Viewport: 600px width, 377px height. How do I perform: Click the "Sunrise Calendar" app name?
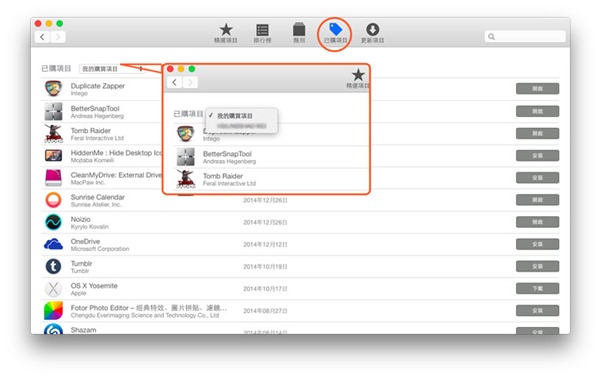click(x=98, y=197)
